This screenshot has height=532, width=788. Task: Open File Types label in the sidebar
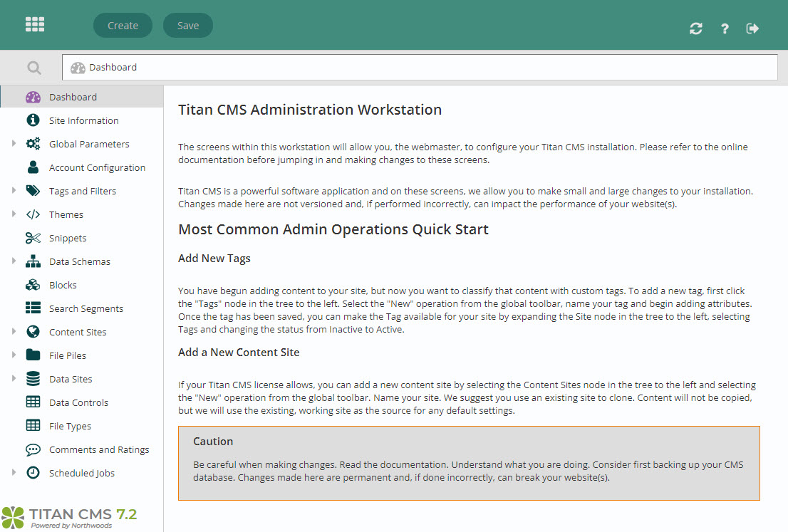click(x=70, y=426)
